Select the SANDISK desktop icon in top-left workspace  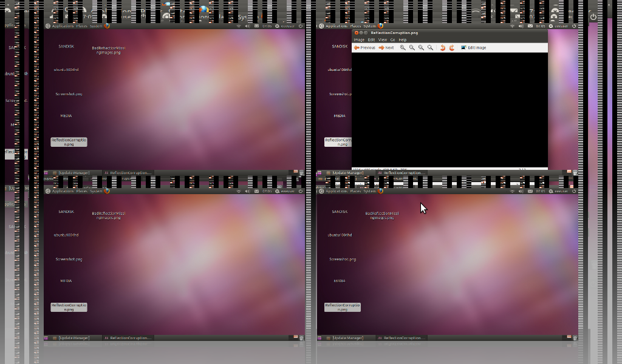tap(66, 46)
